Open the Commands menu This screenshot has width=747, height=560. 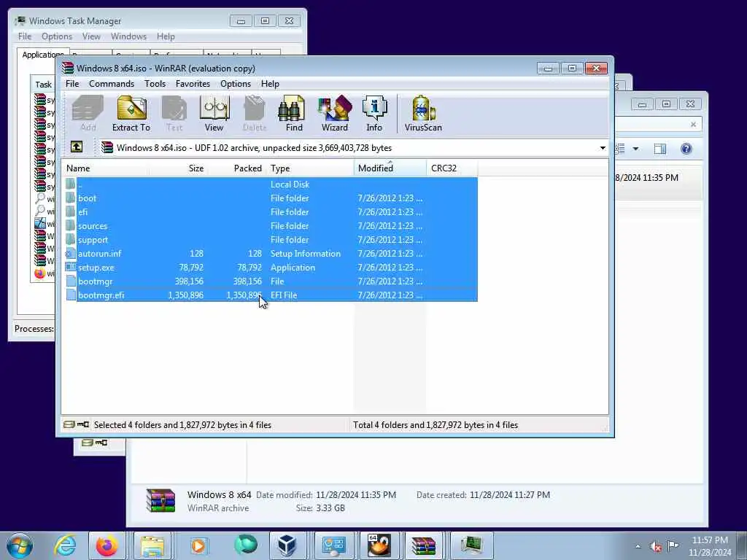point(112,84)
